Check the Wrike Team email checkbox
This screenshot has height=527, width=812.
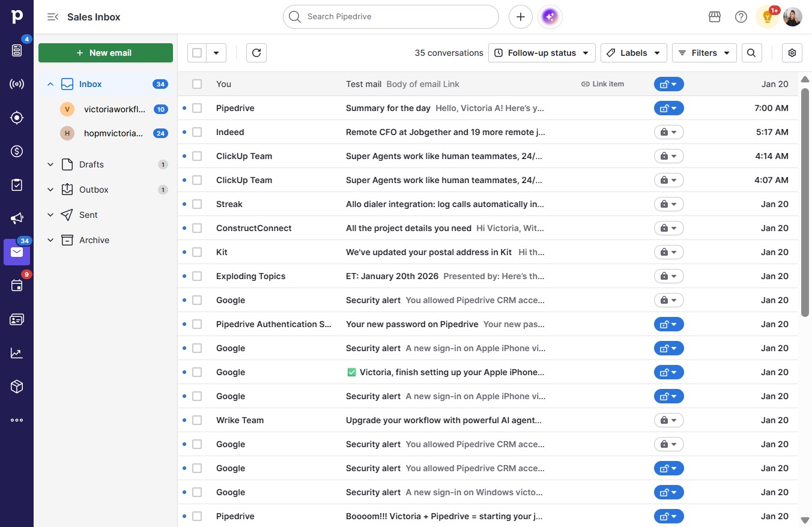coord(197,420)
